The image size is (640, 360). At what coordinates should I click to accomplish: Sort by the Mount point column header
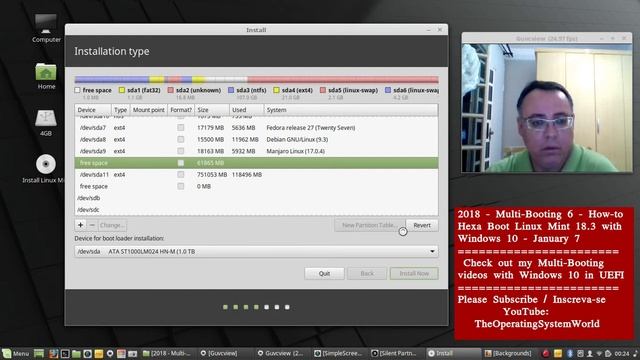pyautogui.click(x=149, y=110)
